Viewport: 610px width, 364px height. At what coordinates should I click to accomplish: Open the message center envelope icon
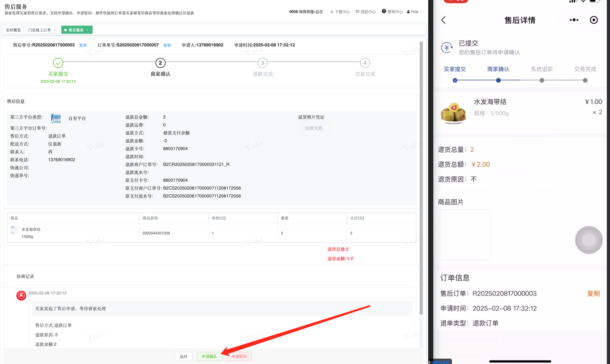[x=357, y=12]
